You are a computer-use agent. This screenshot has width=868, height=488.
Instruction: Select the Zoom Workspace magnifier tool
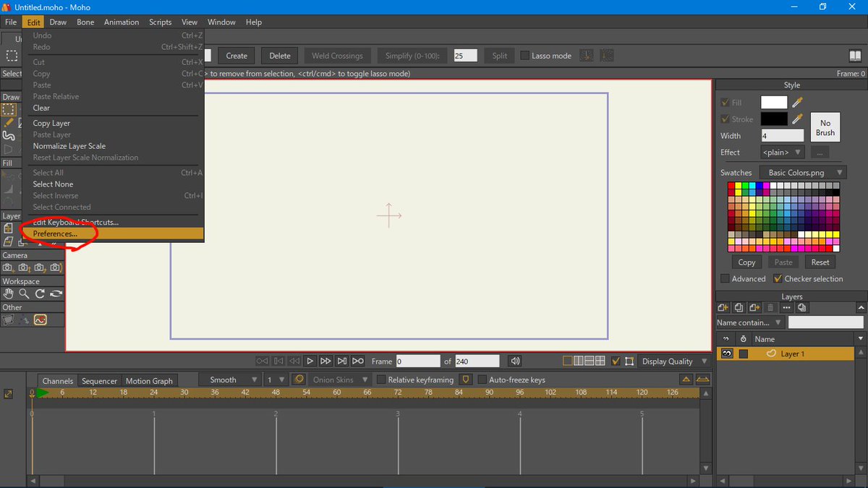tap(24, 294)
